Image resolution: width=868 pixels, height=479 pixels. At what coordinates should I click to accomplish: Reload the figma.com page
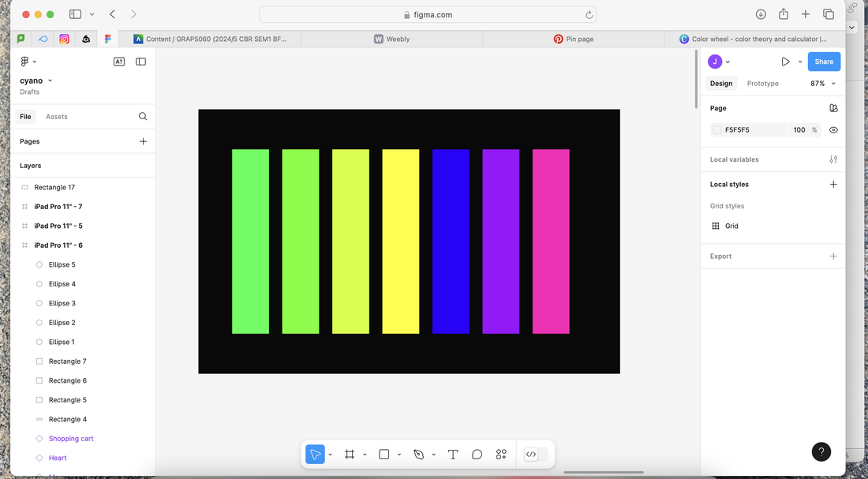[x=589, y=15]
